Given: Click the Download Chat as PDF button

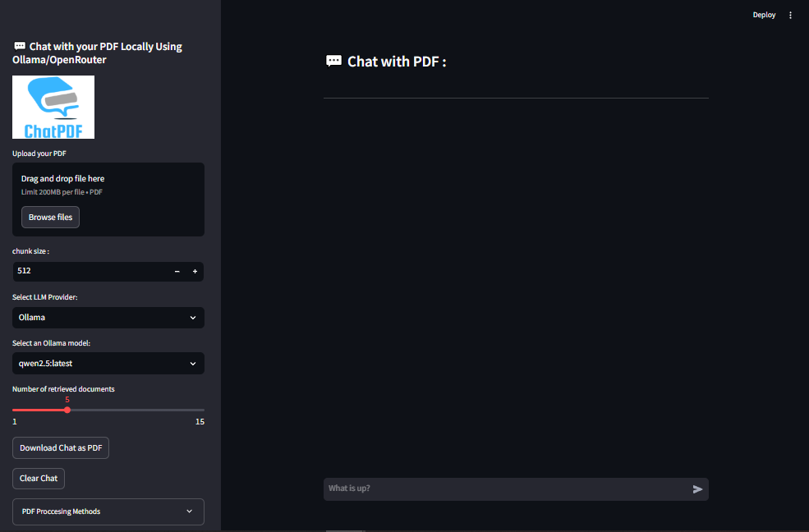Looking at the screenshot, I should click(61, 448).
